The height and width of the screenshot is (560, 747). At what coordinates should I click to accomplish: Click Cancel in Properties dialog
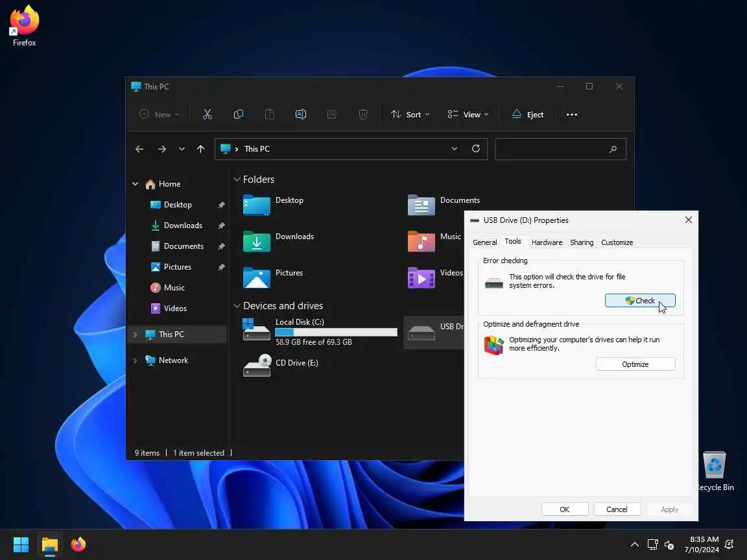617,509
